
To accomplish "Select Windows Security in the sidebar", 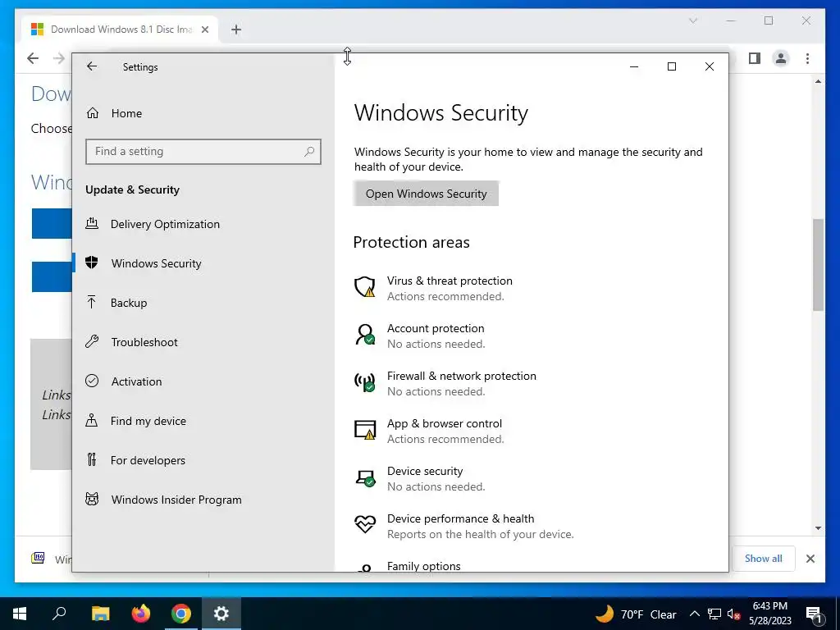I will [203, 263].
